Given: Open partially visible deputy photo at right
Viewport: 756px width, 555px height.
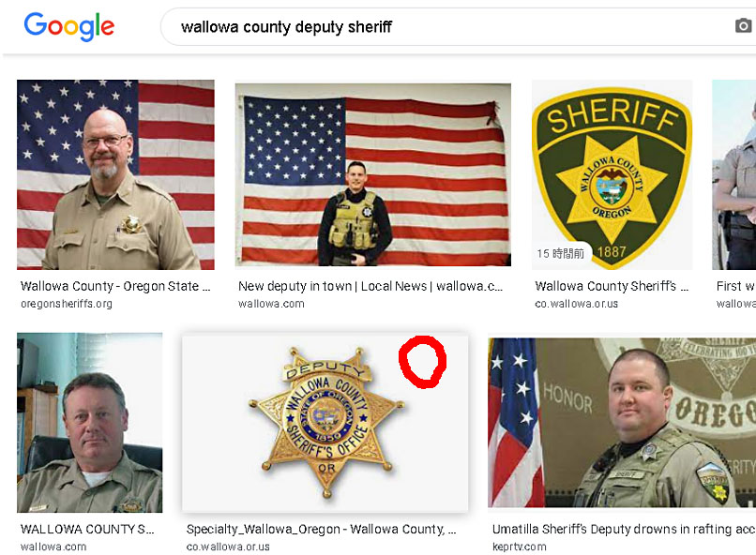Looking at the screenshot, I should pyautogui.click(x=733, y=174).
